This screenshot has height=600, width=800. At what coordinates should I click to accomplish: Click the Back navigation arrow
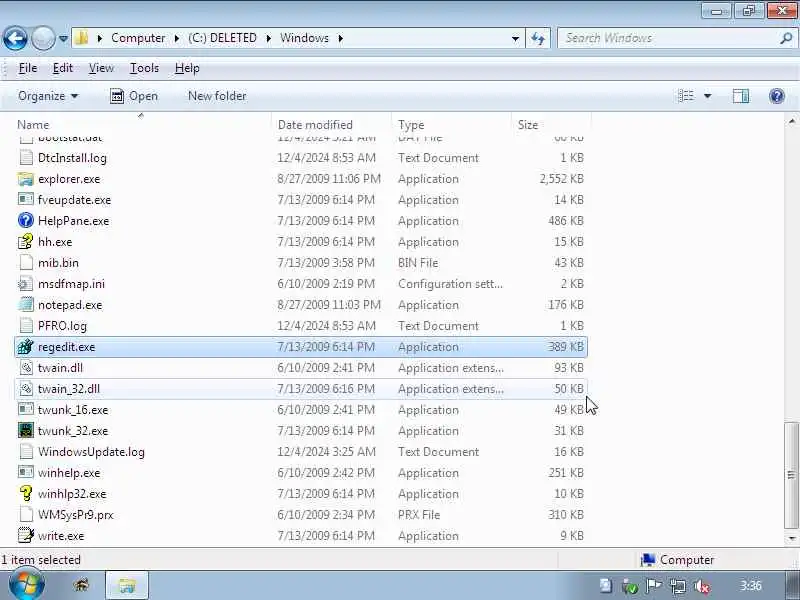point(15,38)
